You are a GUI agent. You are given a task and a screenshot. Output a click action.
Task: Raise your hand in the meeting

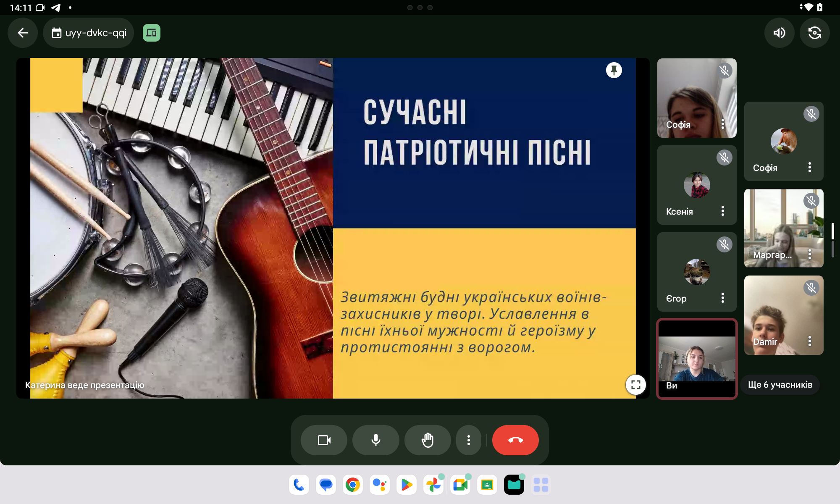(x=427, y=440)
